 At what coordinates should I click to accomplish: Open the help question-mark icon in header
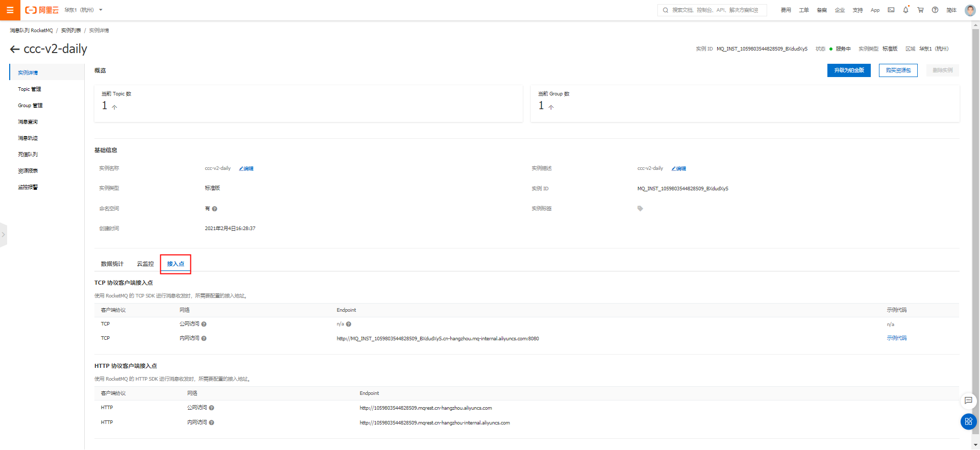[x=935, y=10]
